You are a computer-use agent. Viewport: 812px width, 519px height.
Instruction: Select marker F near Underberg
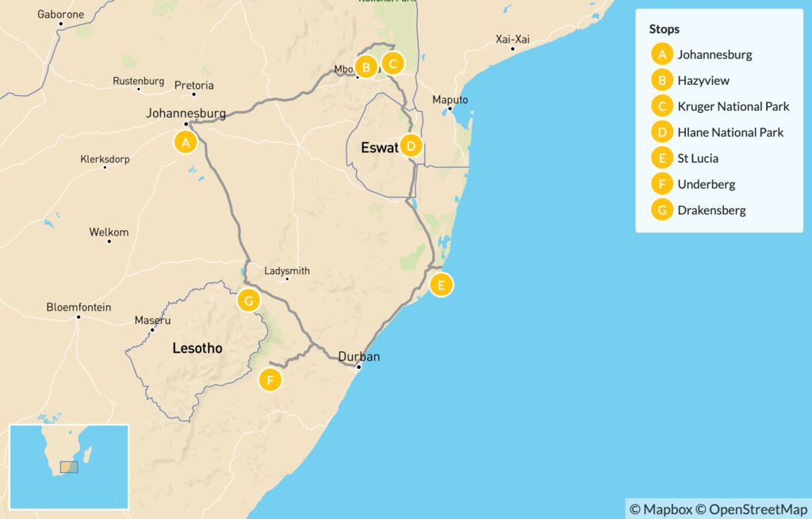(270, 381)
